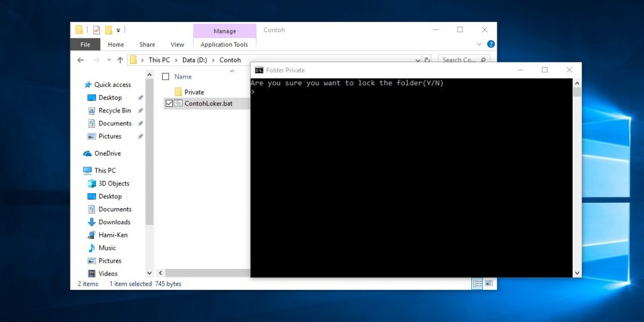
Task: Open the address bar history dropdown
Action: 418,60
